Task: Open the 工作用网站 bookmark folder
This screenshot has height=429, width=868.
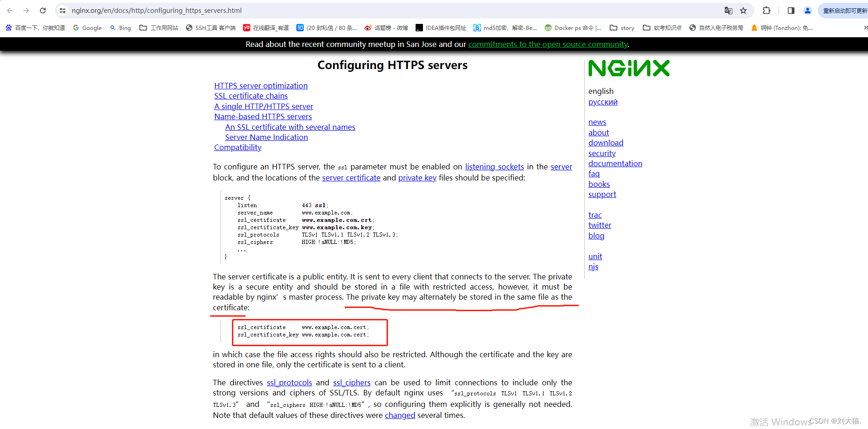Action: tap(159, 28)
